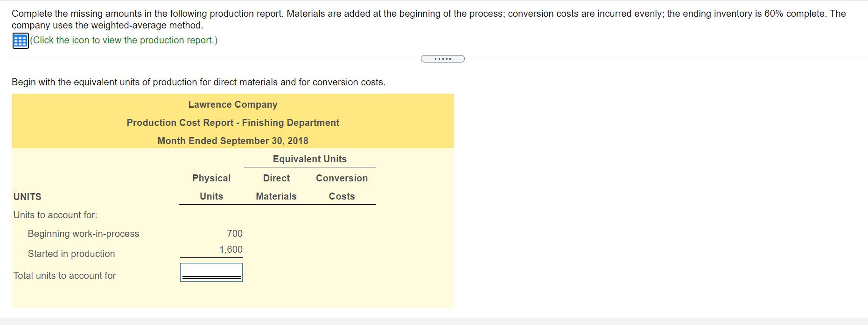Screen dimensions: 868x325
Task: Select the Conversion Costs column heading
Action: coord(342,187)
